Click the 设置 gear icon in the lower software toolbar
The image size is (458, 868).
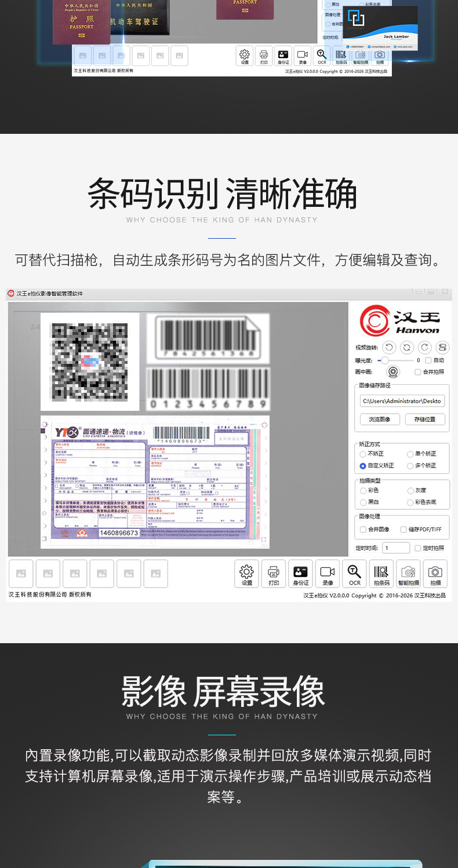(x=246, y=573)
